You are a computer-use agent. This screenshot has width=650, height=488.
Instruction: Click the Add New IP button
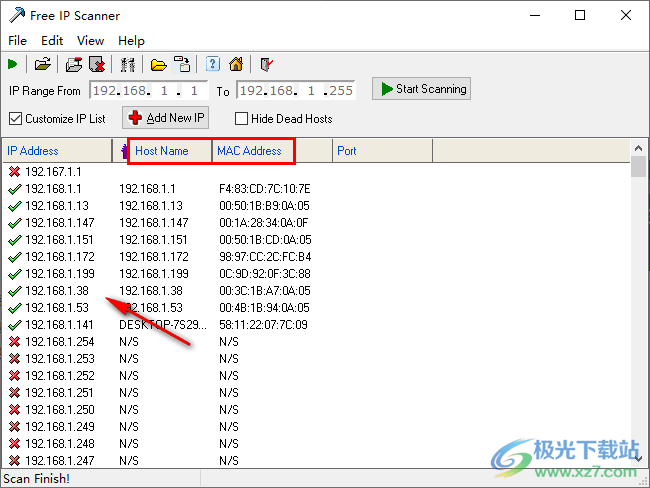coord(165,118)
